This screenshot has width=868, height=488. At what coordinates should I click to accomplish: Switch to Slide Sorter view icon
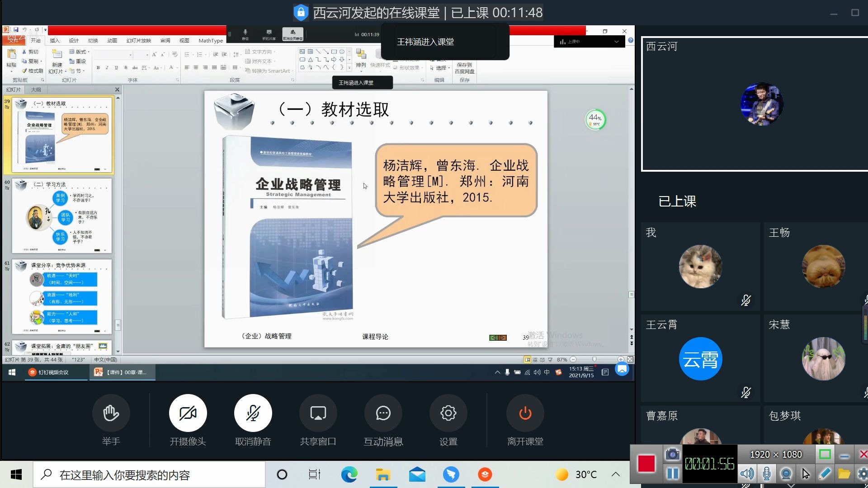(535, 360)
